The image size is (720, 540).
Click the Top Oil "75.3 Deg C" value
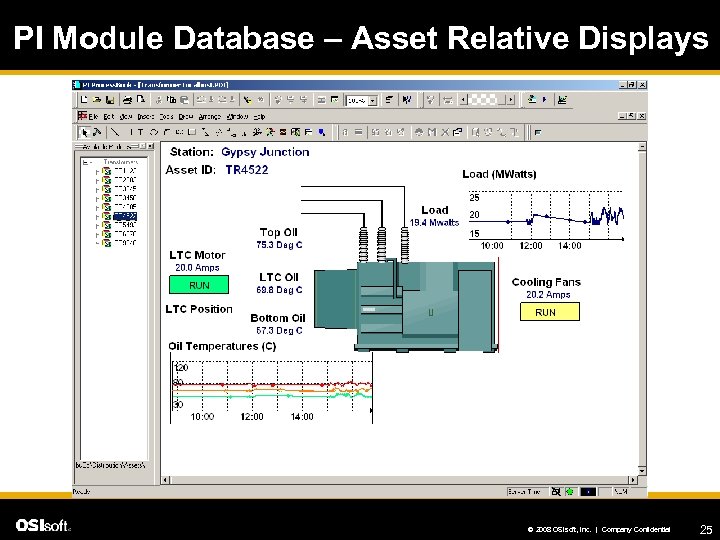[x=279, y=245]
